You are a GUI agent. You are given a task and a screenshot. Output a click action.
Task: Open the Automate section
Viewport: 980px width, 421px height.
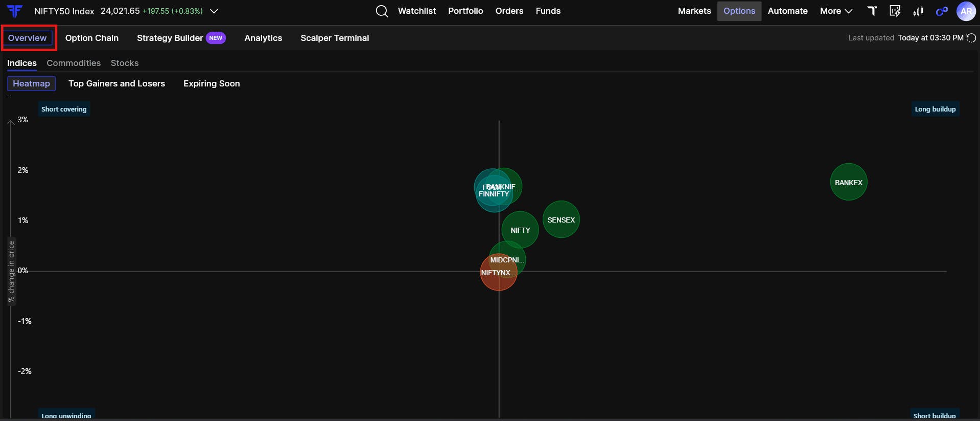click(787, 11)
